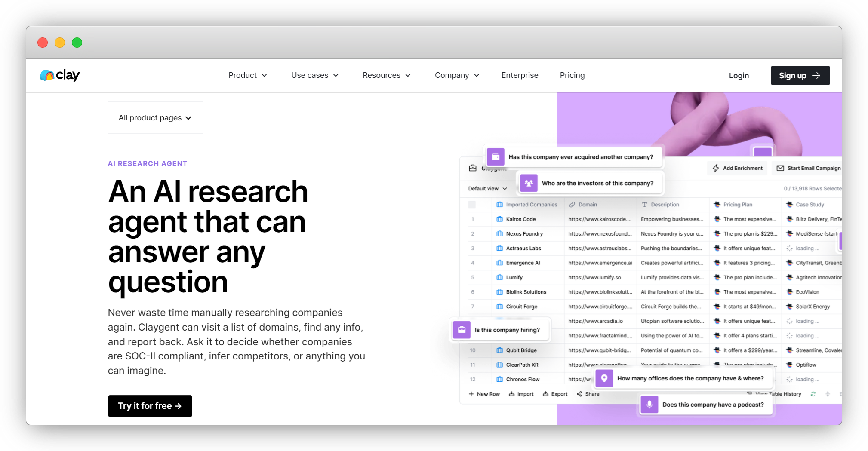Select the Chronos Flow company name
This screenshot has height=451, width=868.
pos(523,380)
